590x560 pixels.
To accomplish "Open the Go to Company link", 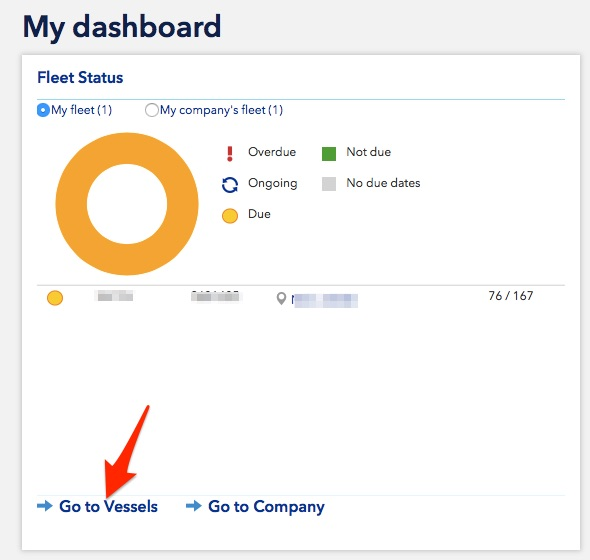I will 266,507.
